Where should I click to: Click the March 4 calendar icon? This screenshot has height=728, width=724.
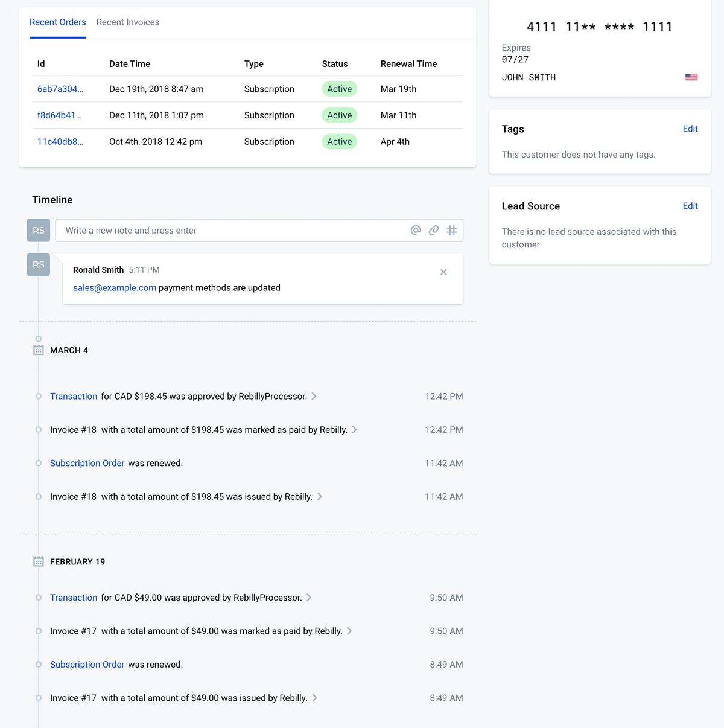(x=39, y=350)
